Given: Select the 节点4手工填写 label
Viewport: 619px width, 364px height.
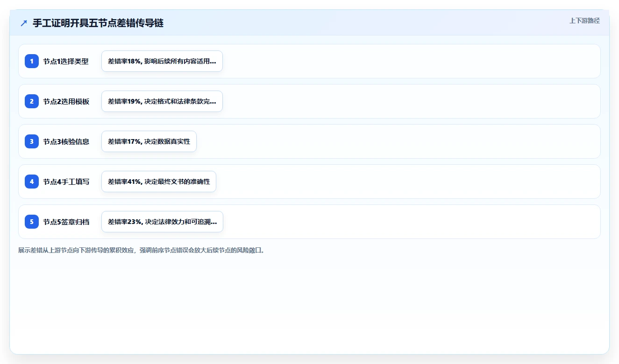Looking at the screenshot, I should pos(66,182).
